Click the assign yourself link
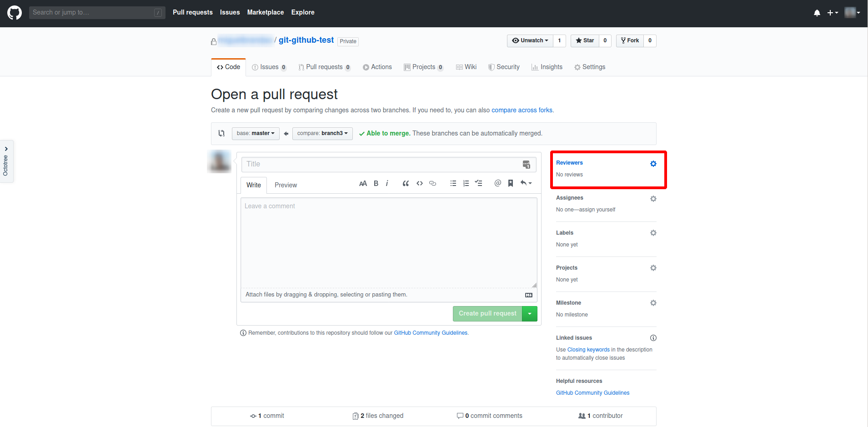 597,210
